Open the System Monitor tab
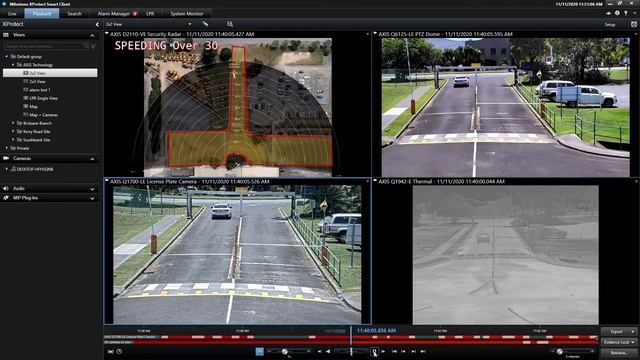Viewport: 640px width, 360px height. point(187,13)
